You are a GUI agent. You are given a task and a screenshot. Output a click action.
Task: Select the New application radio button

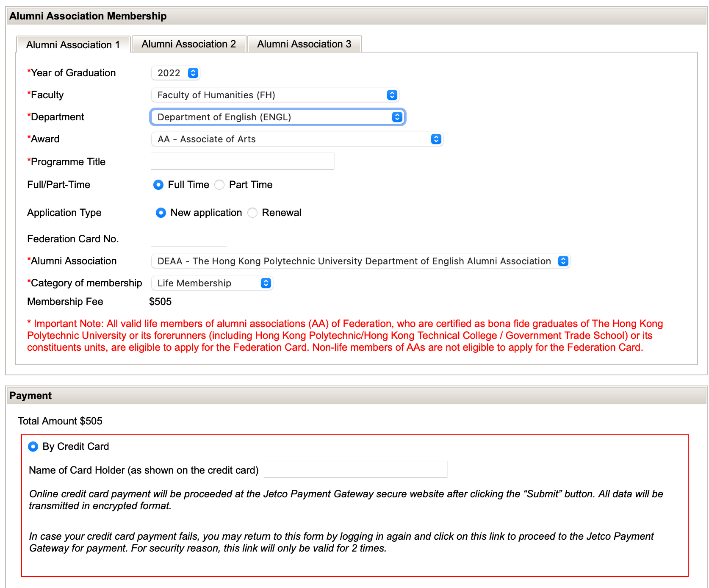pos(161,213)
